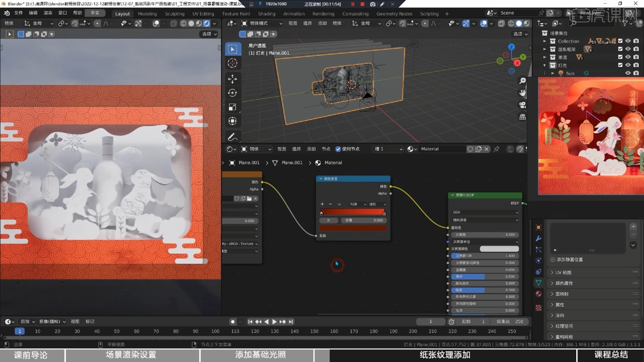
Task: Open GGX distribution dropdown on BSDF node
Action: click(x=485, y=213)
